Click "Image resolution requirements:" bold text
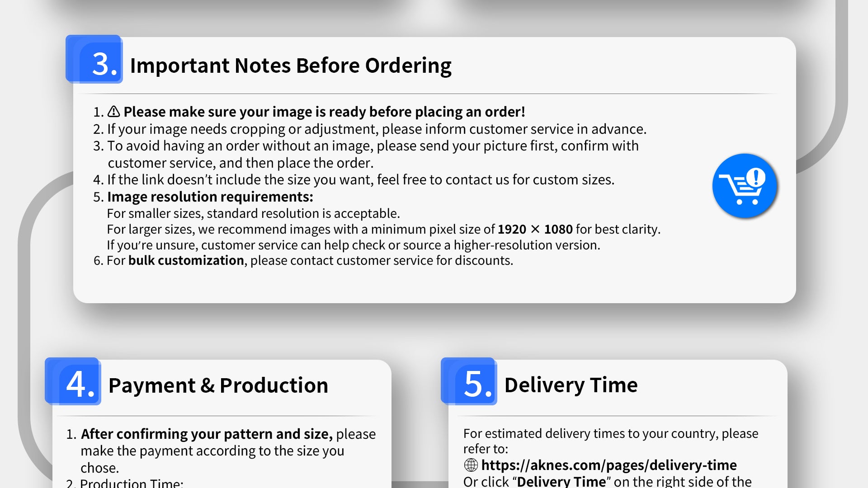The image size is (868, 488). coord(210,197)
